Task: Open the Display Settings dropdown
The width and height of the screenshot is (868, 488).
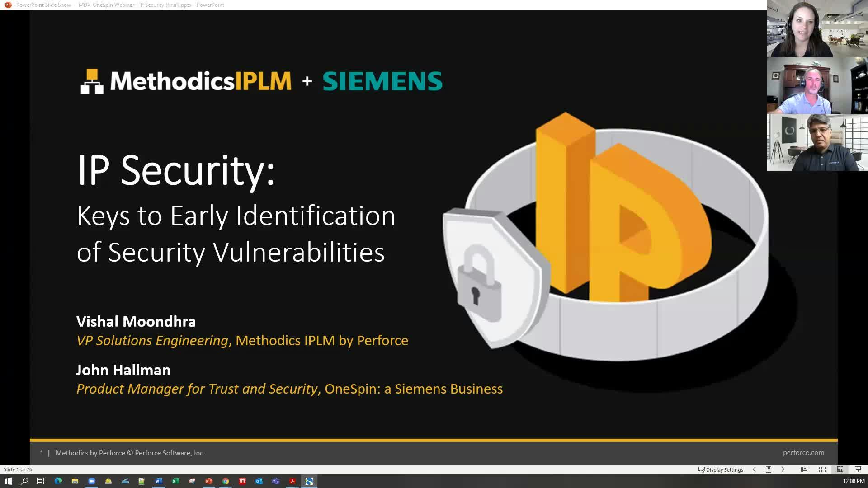Action: click(721, 469)
